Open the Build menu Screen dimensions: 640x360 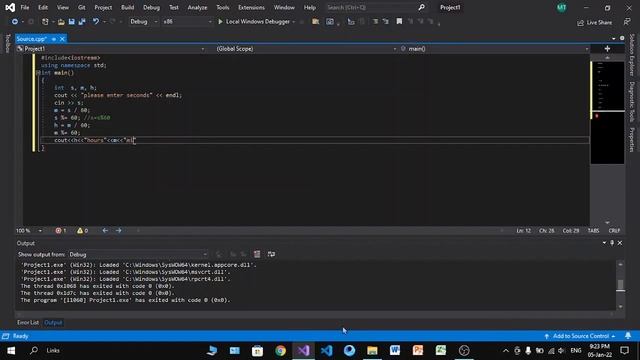(x=127, y=7)
